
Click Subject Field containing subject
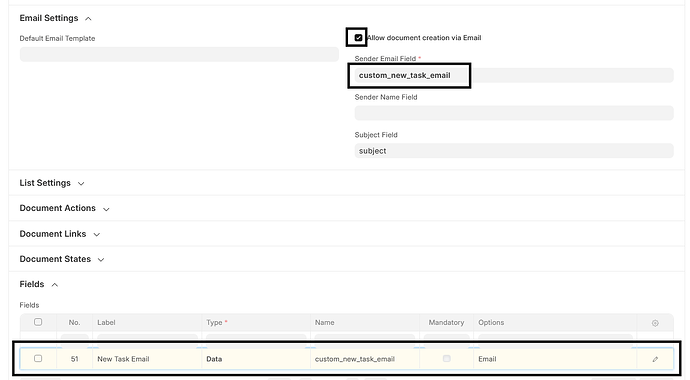(514, 151)
